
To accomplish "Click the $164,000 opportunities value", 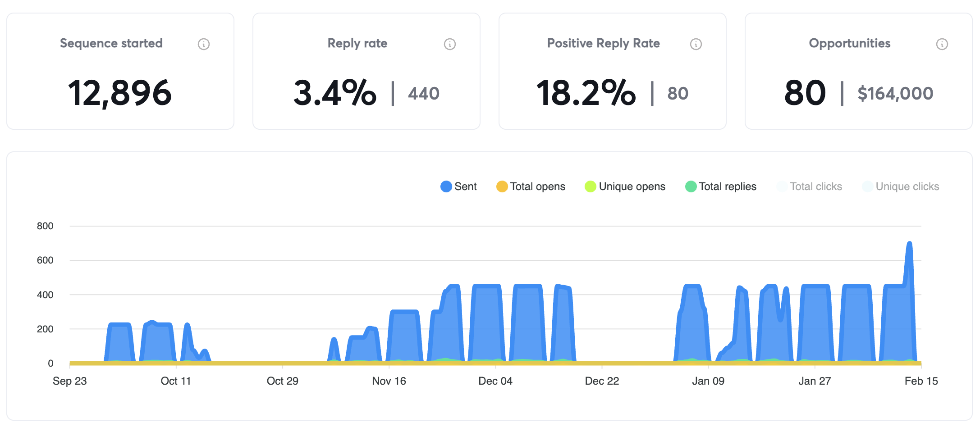I will [x=895, y=93].
